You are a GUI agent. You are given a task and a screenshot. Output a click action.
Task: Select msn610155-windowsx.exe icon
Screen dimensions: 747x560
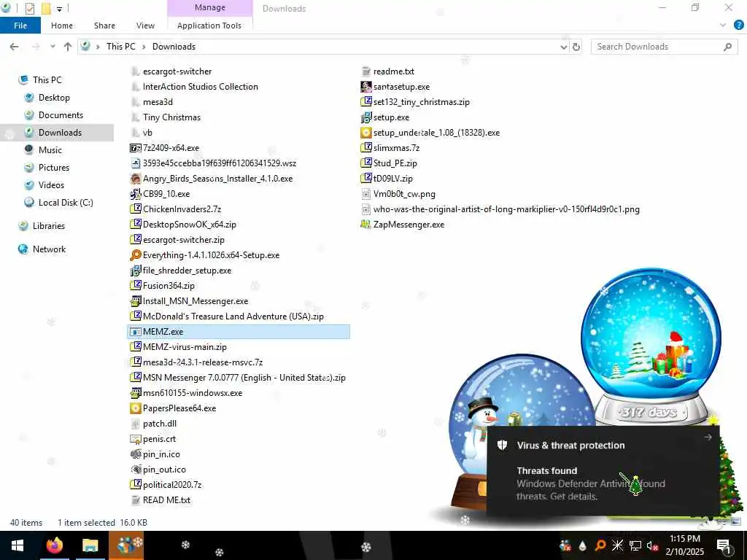135,393
